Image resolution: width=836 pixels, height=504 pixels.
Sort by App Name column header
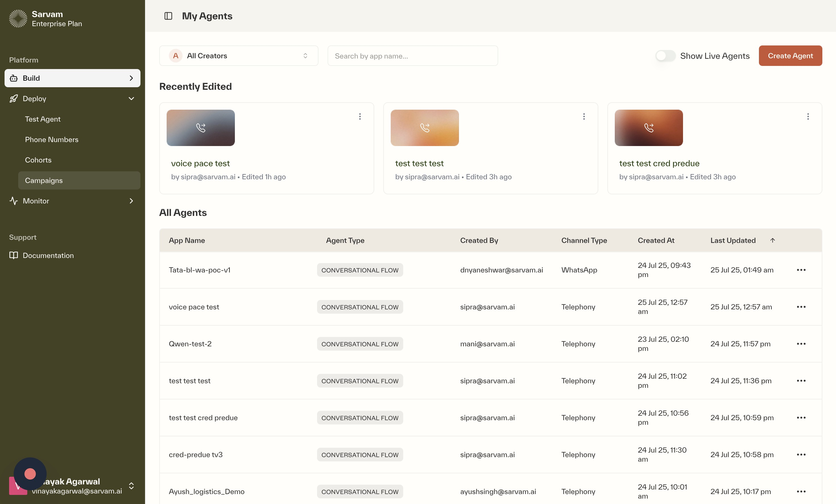(x=187, y=240)
